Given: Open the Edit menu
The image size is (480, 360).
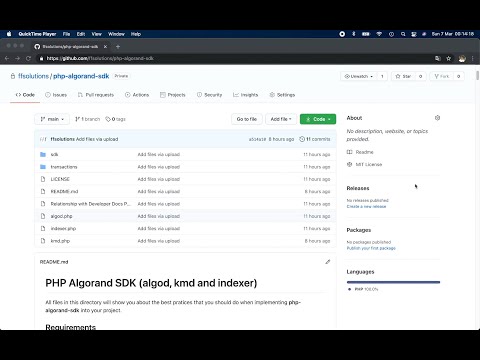Looking at the screenshot, I should click(81, 34).
